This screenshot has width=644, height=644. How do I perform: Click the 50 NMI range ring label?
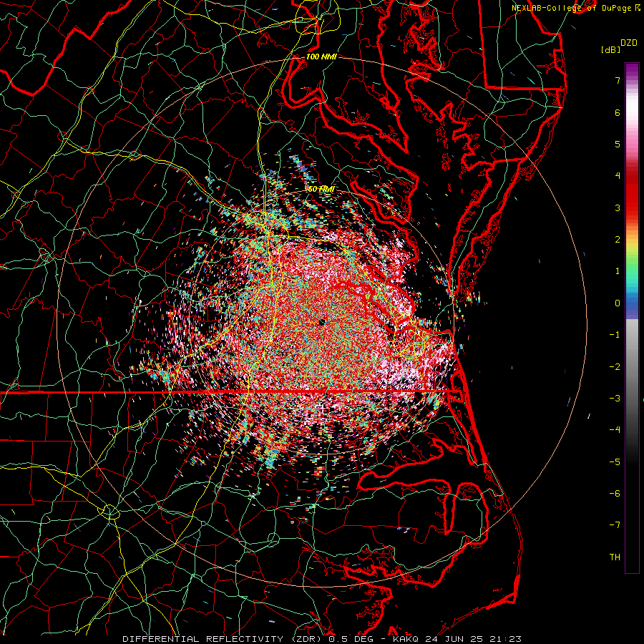[321, 189]
